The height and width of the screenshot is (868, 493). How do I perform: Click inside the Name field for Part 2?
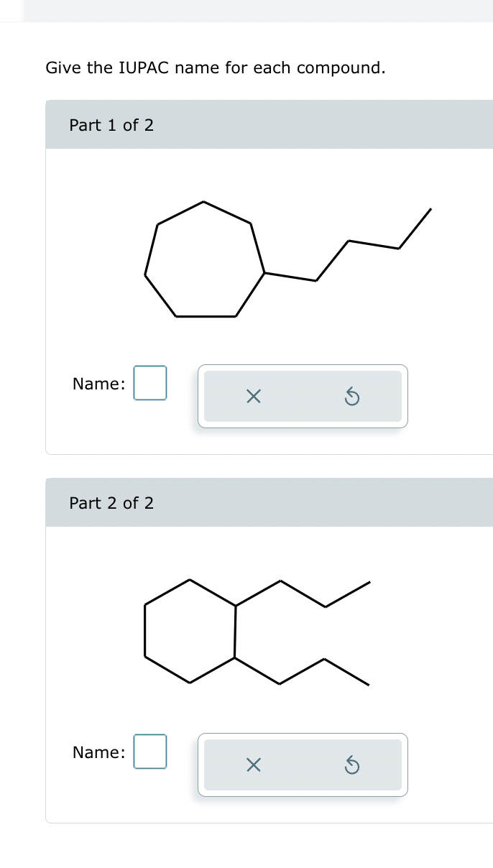coord(150,752)
